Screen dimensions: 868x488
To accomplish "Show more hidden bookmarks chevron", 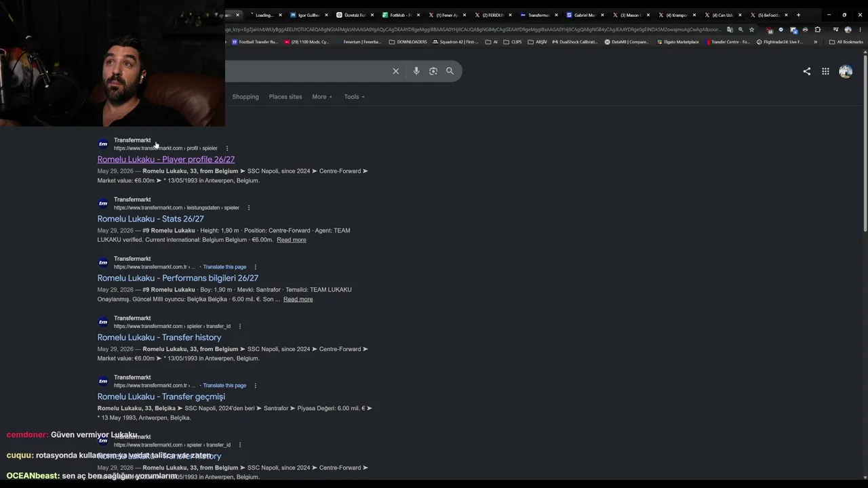I will 815,42.
